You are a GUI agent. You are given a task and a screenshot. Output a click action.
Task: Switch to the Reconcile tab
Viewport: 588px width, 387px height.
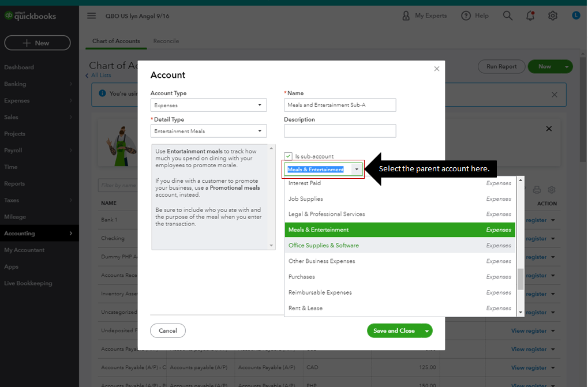(x=166, y=41)
